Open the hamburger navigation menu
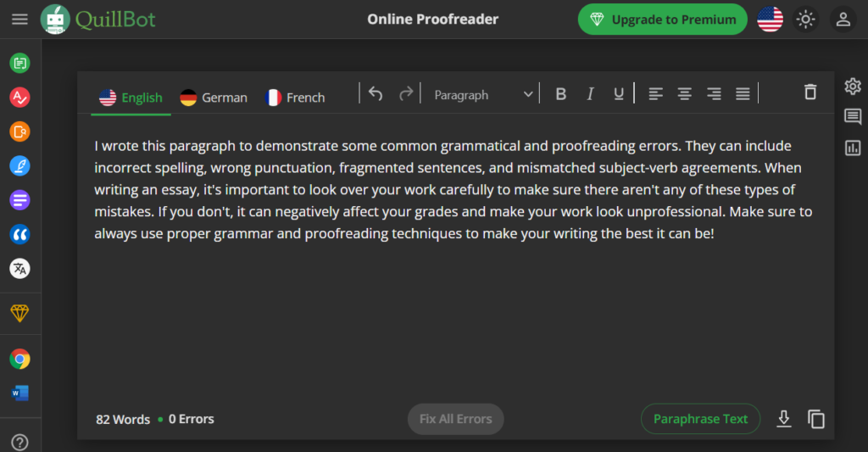Viewport: 868px width, 452px height. 20,20
